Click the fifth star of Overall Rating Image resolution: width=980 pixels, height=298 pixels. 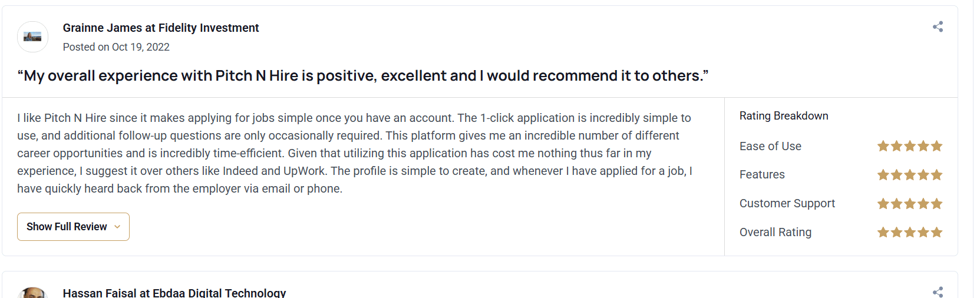(x=936, y=233)
